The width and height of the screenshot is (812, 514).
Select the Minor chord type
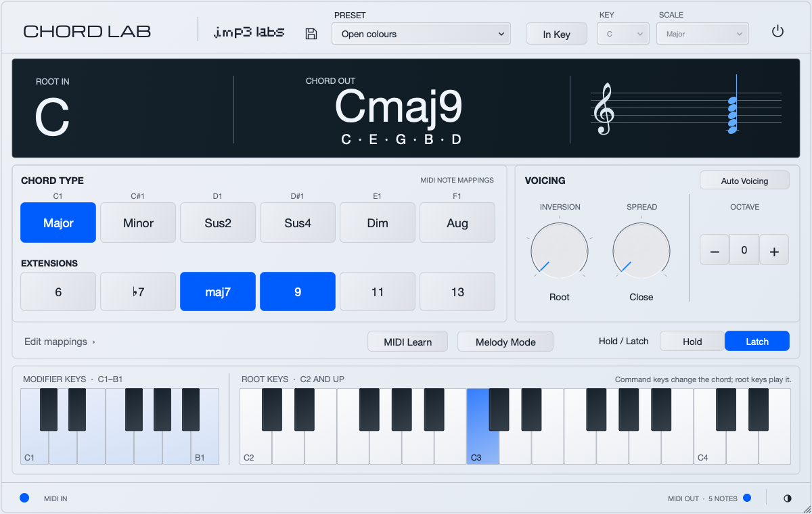pos(138,223)
